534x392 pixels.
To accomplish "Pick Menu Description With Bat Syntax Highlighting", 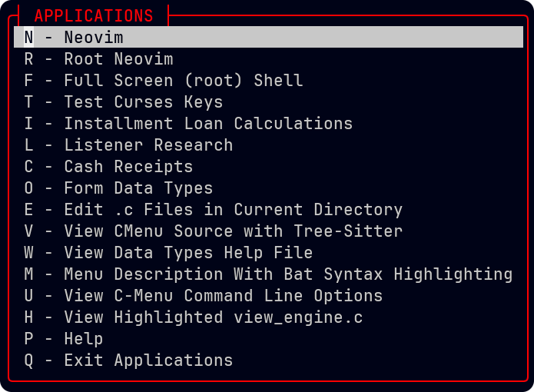I will coord(288,274).
